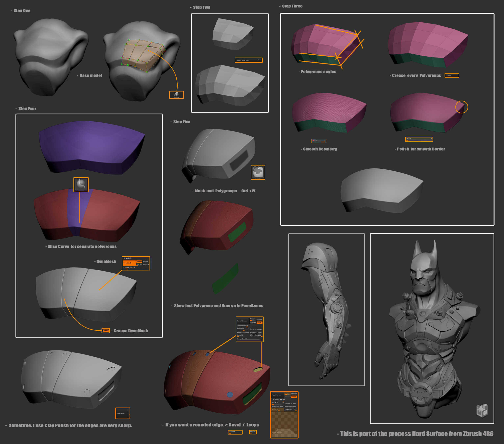Open the Batman bust sculpt image
The image size is (504, 444).
click(432, 328)
